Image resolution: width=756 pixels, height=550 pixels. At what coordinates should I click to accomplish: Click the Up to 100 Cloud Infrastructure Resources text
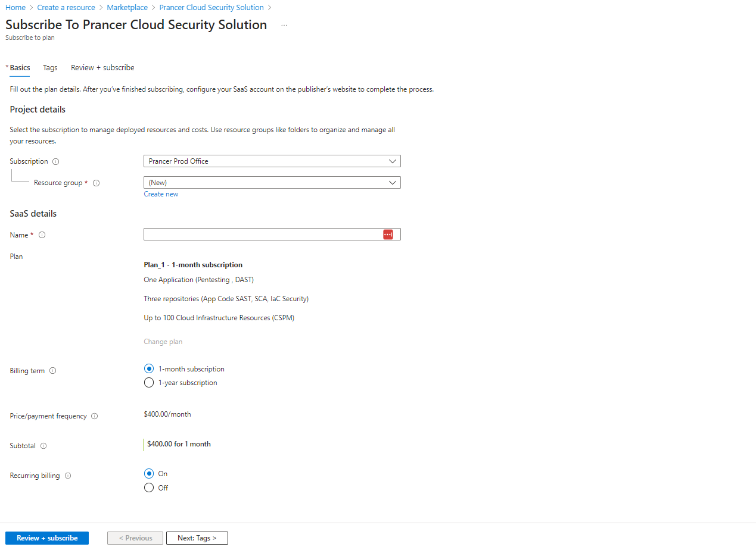coord(219,318)
